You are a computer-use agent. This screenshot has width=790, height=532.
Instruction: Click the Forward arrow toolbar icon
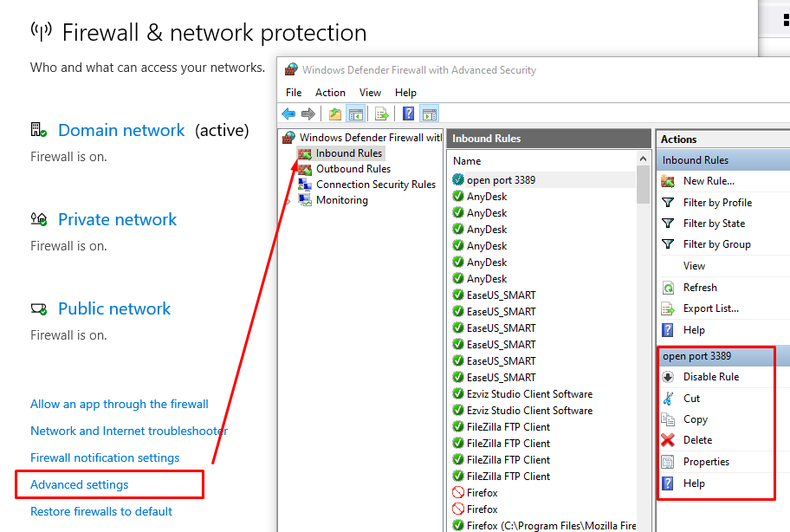pos(308,114)
